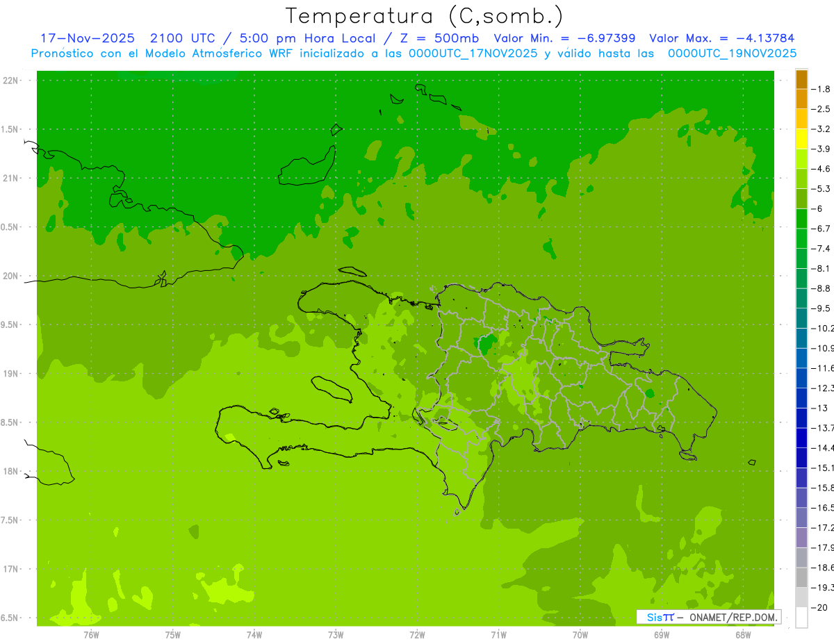Click the '-2.5' colorbar label
This screenshot has height=644, width=834.
821,109
